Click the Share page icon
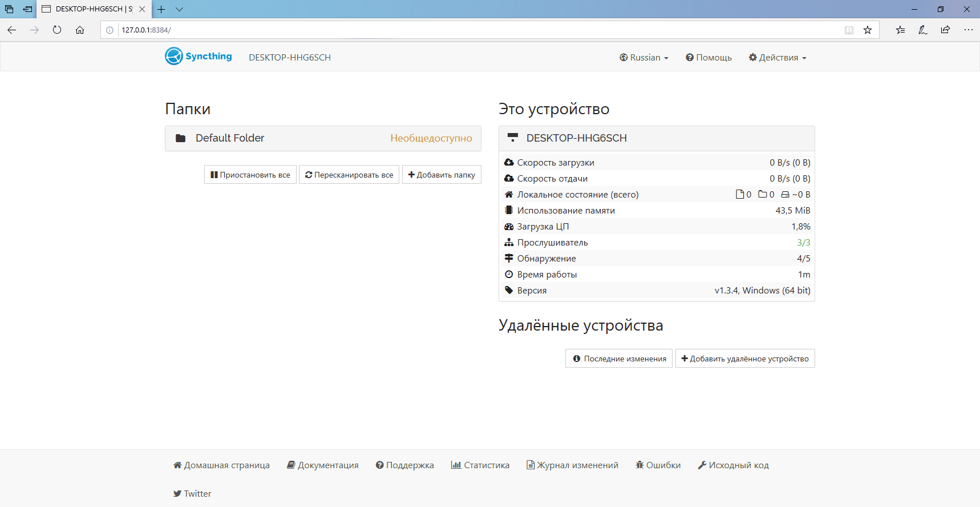The height and width of the screenshot is (507, 980). point(945,30)
